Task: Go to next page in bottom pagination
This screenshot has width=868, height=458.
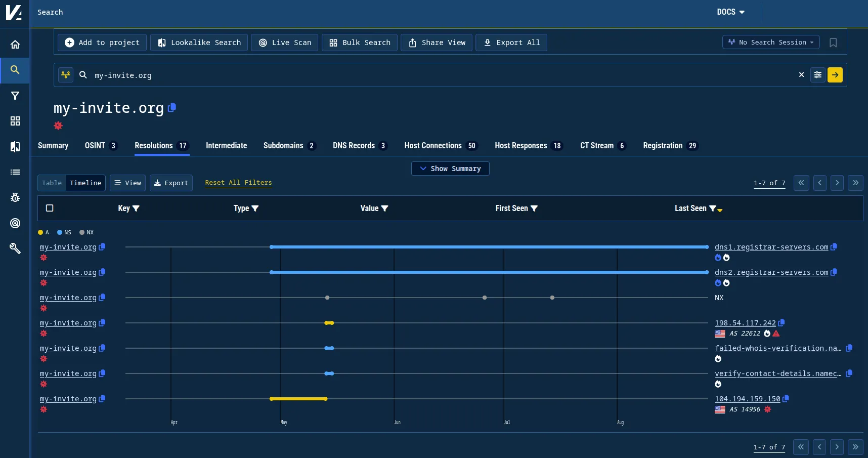Action: (837, 447)
